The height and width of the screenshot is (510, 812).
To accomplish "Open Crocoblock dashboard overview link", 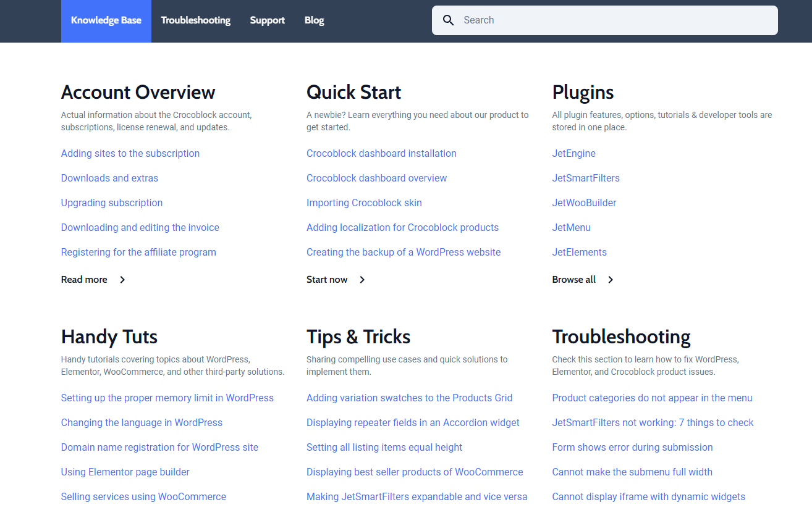I will coord(376,178).
